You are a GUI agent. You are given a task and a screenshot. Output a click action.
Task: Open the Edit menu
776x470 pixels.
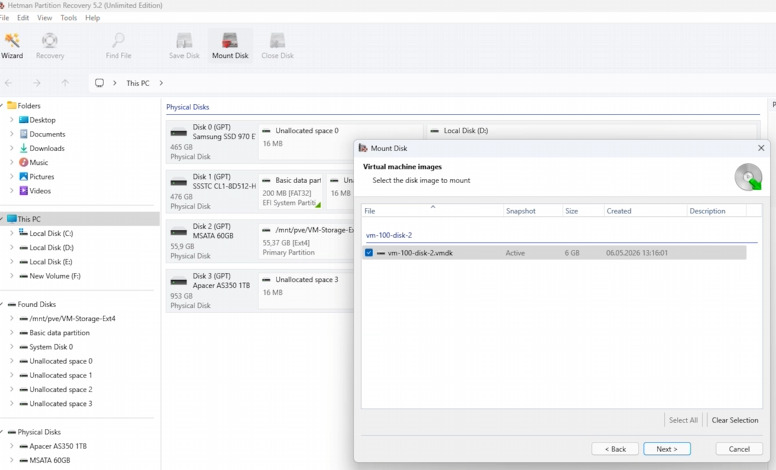pos(23,18)
